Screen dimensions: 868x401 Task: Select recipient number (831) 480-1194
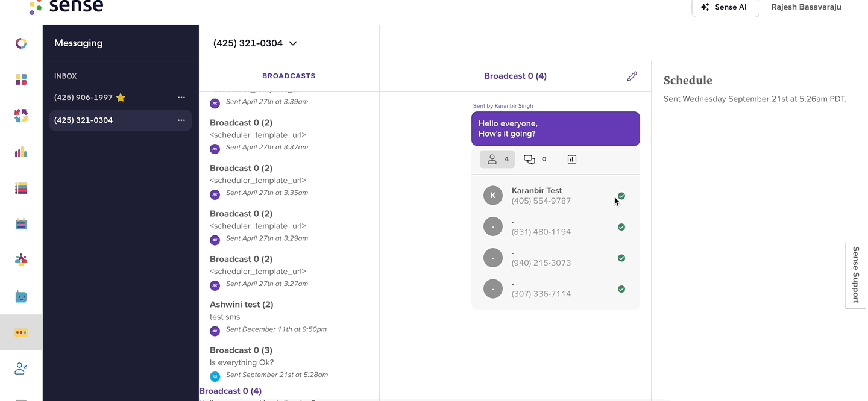click(x=556, y=227)
